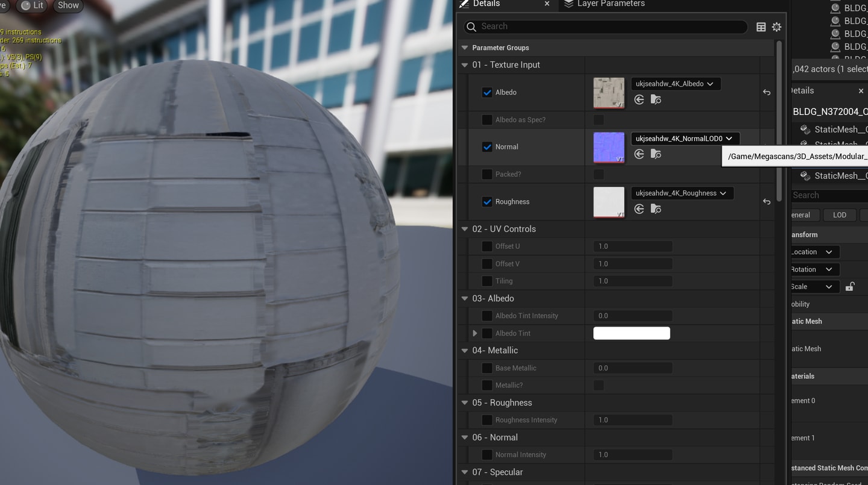Screen dimensions: 868x485
Task: Open the Location transform dropdown
Action: click(x=814, y=252)
